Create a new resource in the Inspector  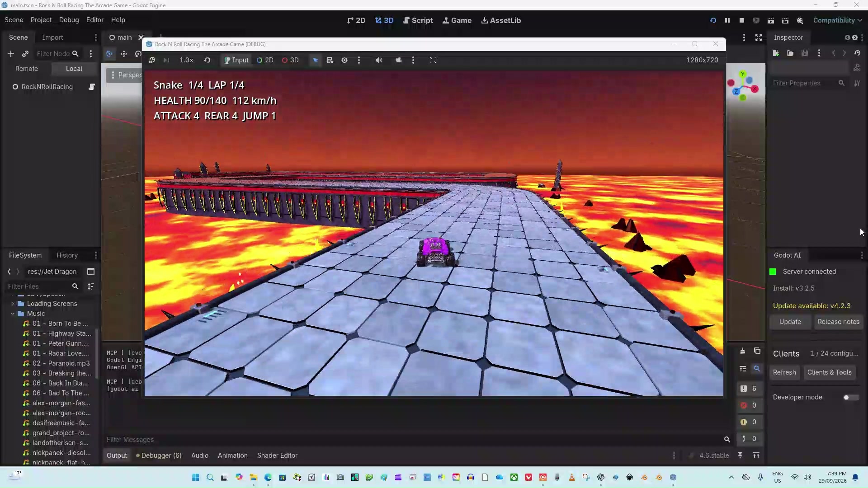click(776, 53)
